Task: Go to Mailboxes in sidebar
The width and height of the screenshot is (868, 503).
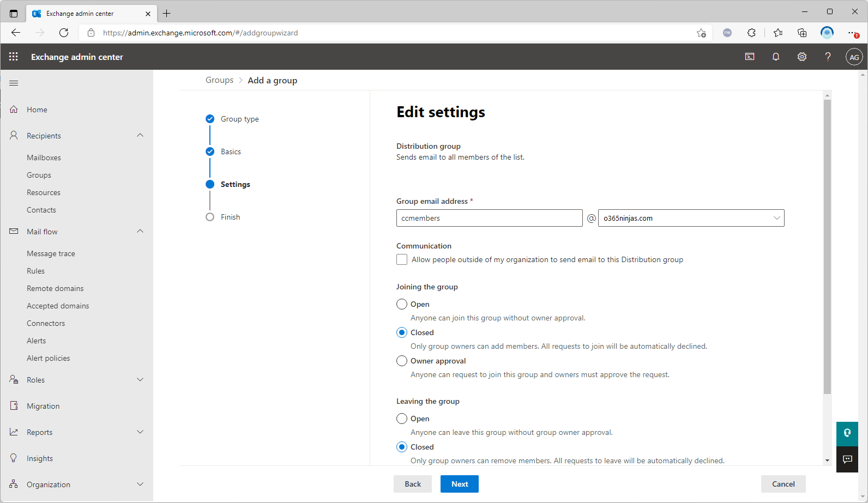Action: click(x=44, y=157)
